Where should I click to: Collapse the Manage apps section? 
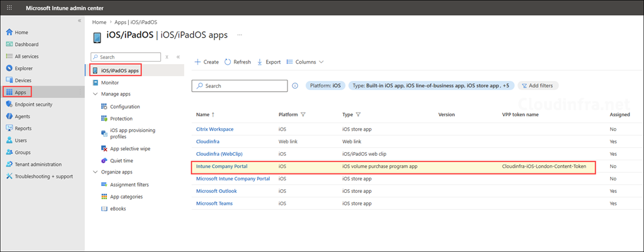coord(96,94)
